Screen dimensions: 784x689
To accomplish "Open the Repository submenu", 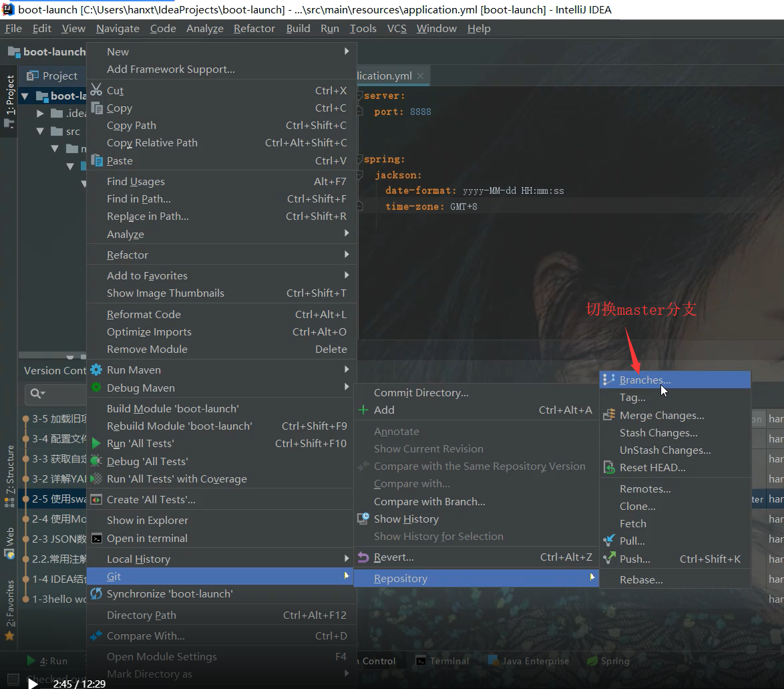I will coord(476,579).
